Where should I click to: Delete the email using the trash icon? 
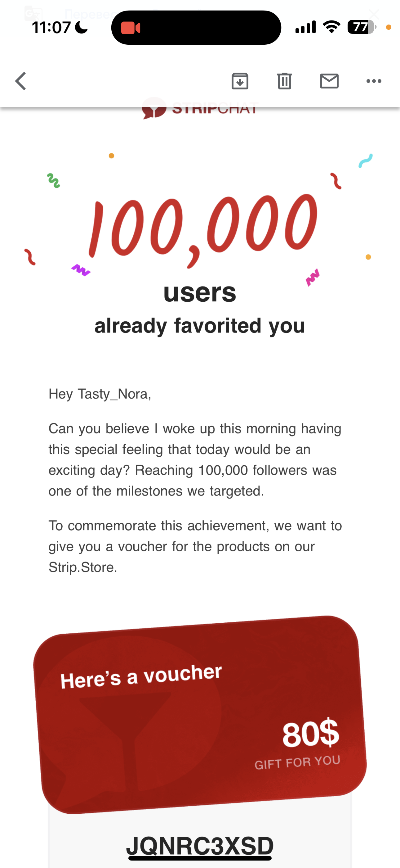[x=285, y=81]
